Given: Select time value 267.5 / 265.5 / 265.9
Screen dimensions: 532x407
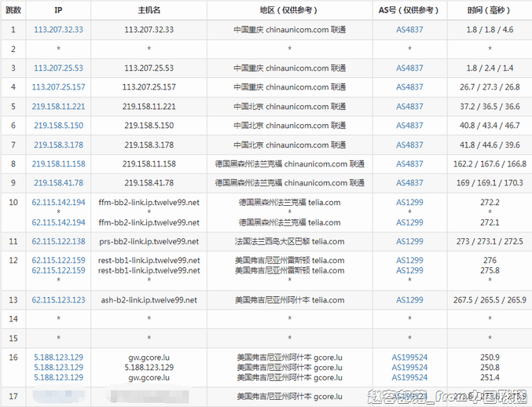Looking at the screenshot, I should point(490,300).
